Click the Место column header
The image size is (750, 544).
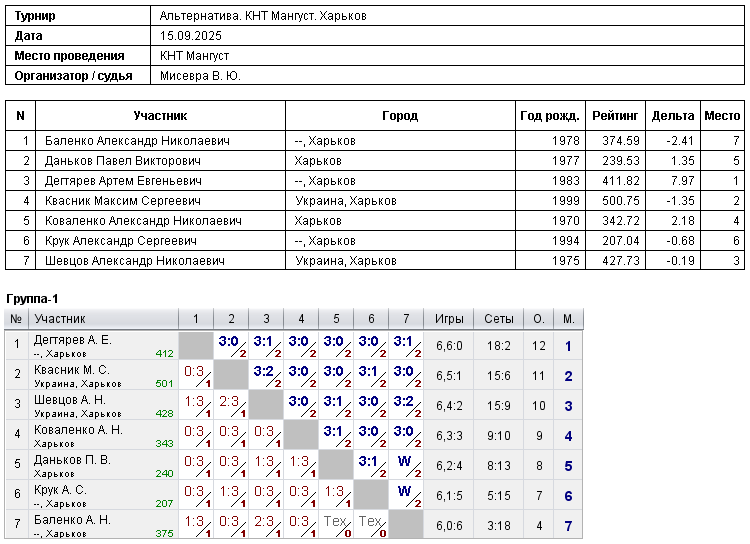pyautogui.click(x=722, y=116)
